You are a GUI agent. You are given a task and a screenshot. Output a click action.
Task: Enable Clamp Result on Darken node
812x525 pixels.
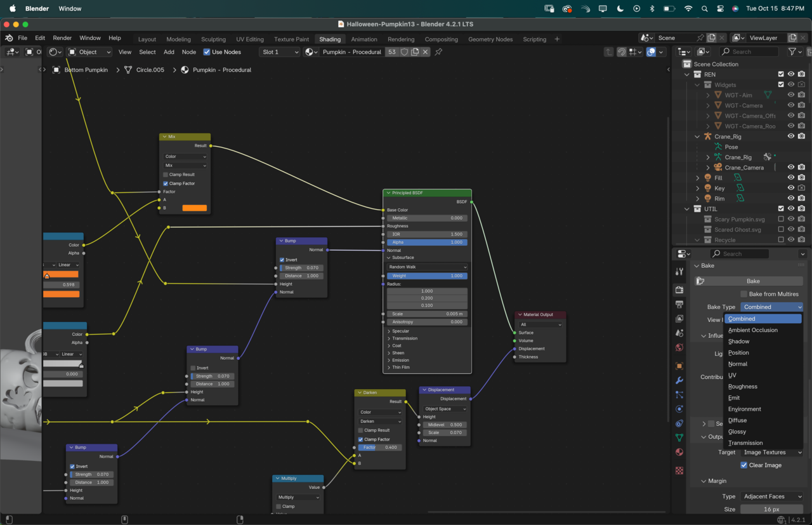(361, 430)
